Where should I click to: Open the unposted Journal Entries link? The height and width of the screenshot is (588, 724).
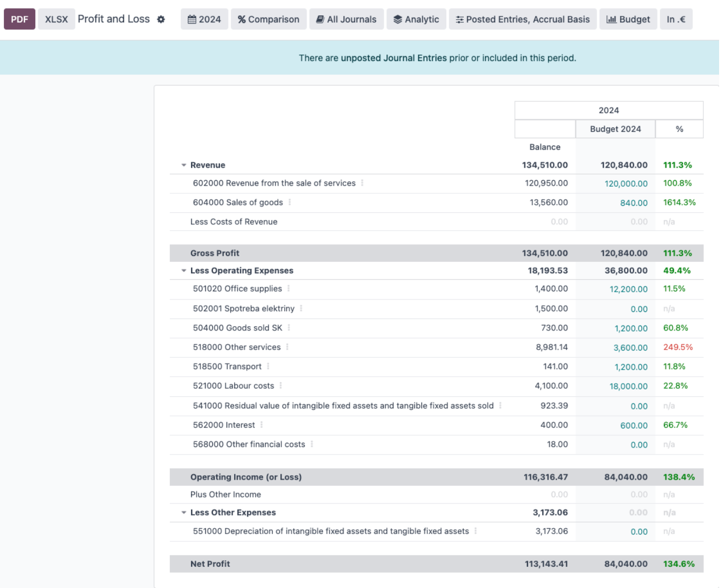click(394, 58)
